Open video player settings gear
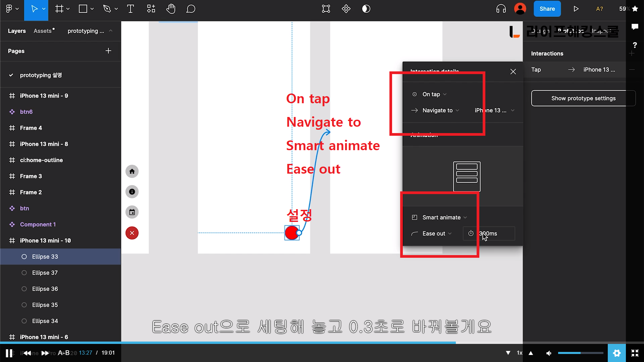The height and width of the screenshot is (362, 644). tap(616, 353)
